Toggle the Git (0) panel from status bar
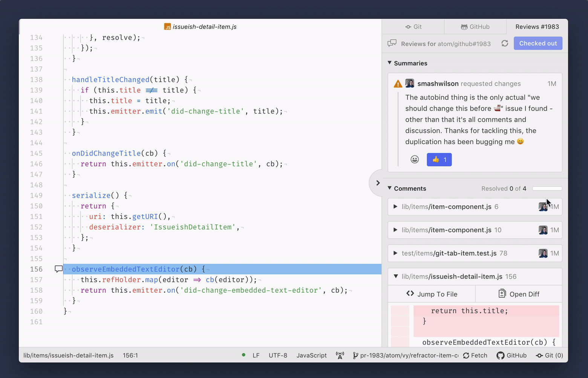This screenshot has height=378, width=588. (550, 355)
